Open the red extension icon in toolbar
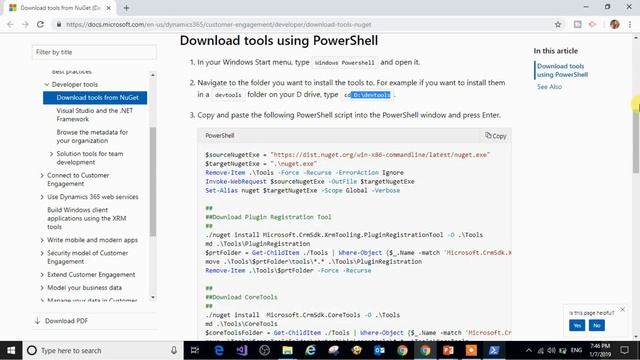 593,24
